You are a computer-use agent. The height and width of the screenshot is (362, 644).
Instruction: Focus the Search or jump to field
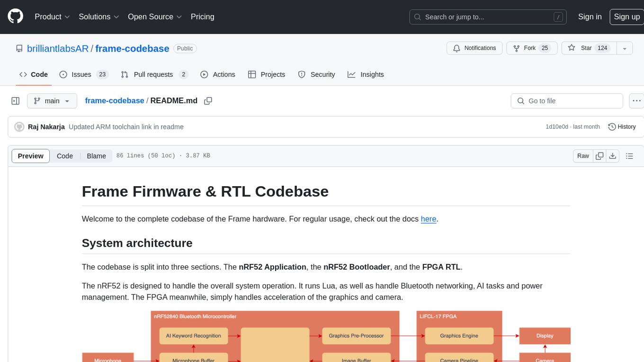[488, 17]
